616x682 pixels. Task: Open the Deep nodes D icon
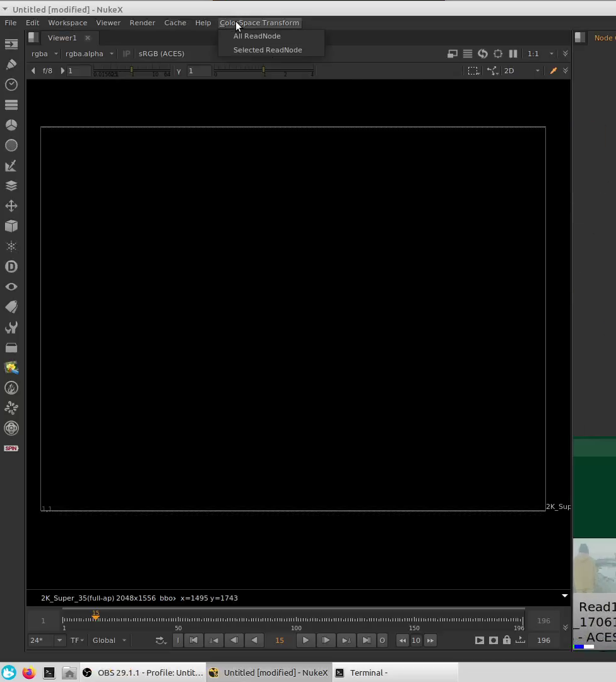click(11, 266)
